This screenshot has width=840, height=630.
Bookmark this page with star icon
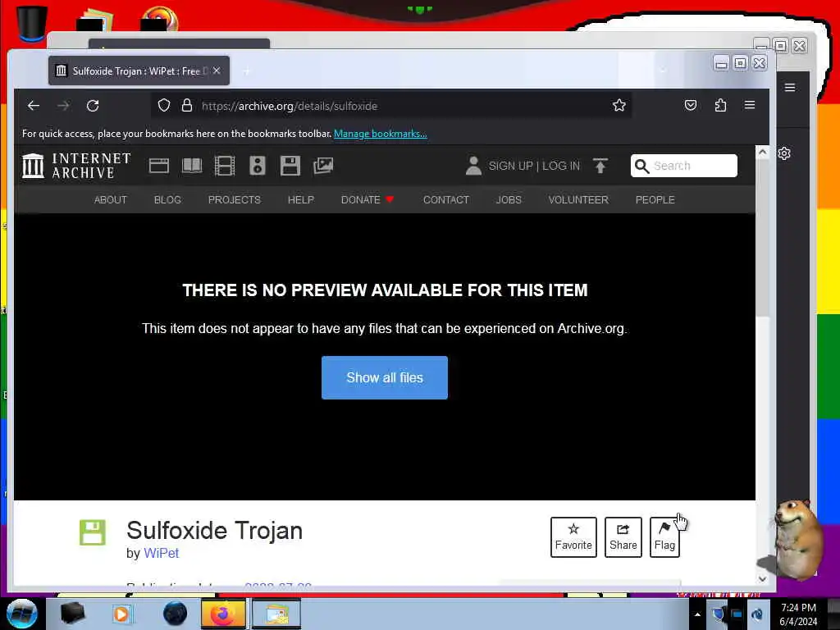point(619,106)
